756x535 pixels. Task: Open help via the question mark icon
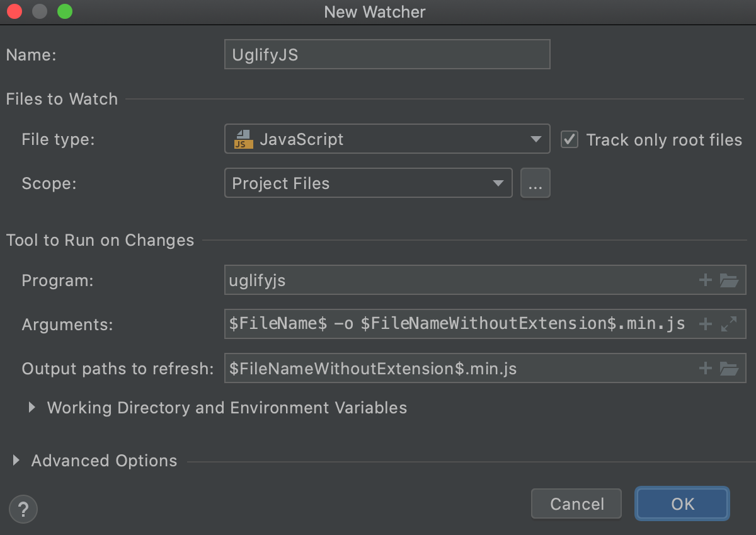pyautogui.click(x=23, y=509)
